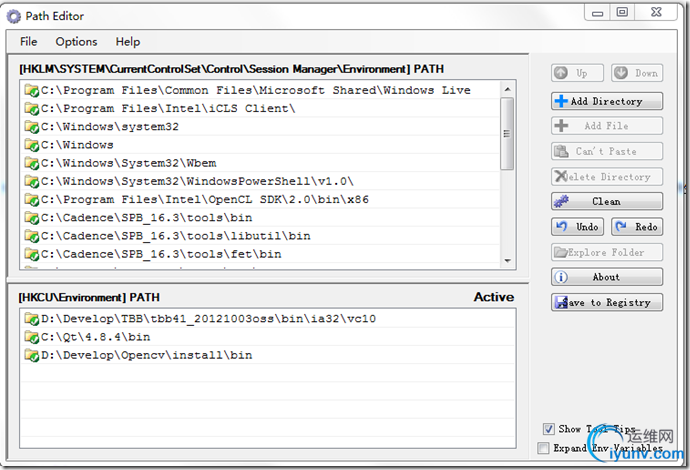Select the C:\Windows\System32\Wbem path entry
The width and height of the screenshot is (690, 470).
click(x=128, y=163)
